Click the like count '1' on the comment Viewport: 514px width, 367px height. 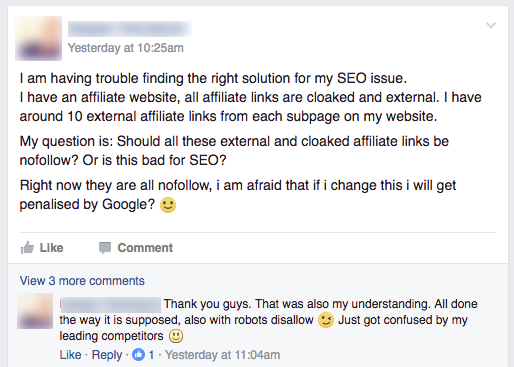(x=151, y=355)
